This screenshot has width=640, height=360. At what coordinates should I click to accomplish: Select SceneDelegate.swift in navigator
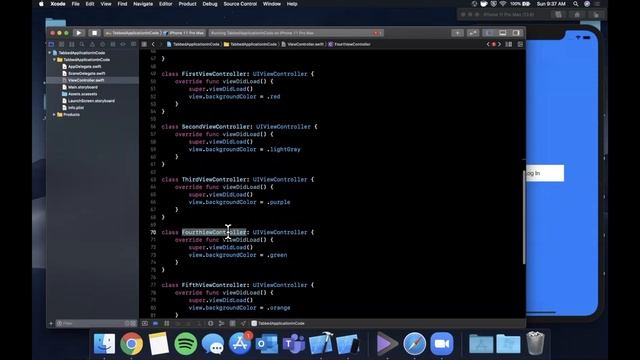coord(86,73)
